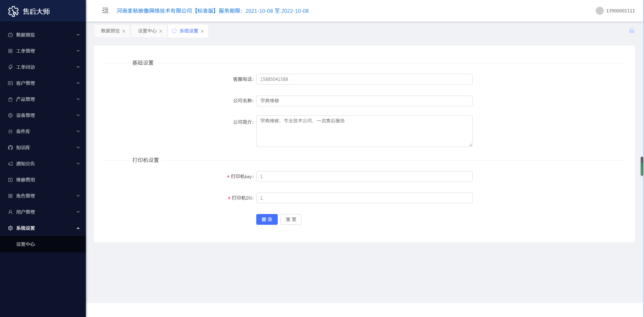The height and width of the screenshot is (317, 644).
Task: Collapse the 系统设置 submenu chevron
Action: (x=78, y=228)
